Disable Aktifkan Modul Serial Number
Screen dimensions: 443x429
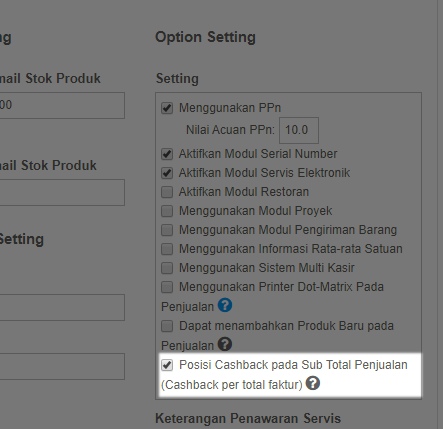[167, 154]
